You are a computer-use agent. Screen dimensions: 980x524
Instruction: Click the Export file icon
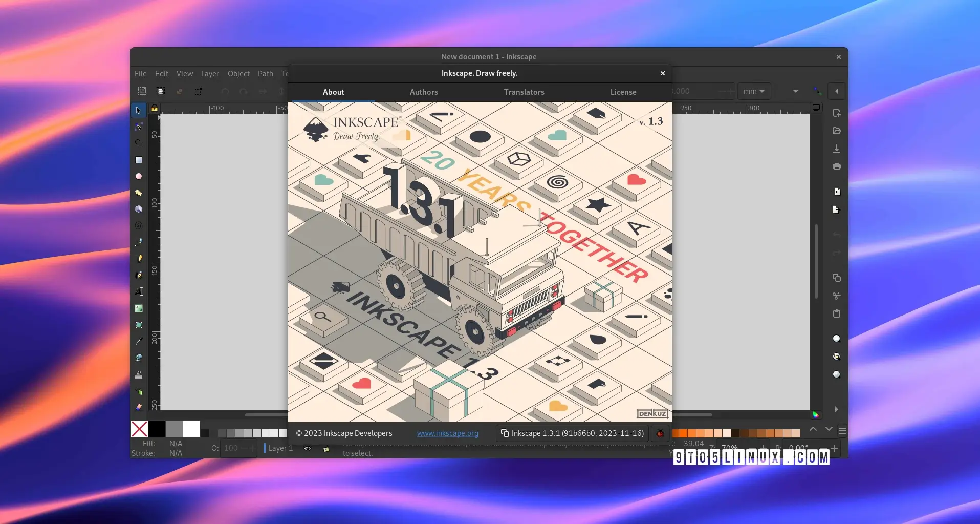tap(837, 209)
